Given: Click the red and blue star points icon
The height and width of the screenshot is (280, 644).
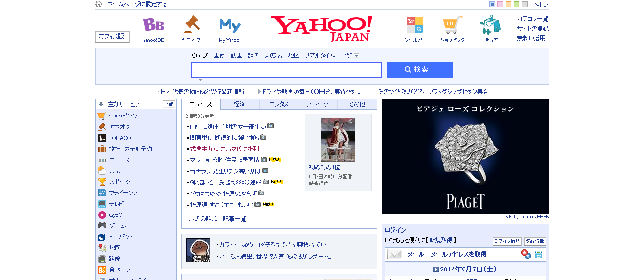Looking at the screenshot, I should coord(526,254).
